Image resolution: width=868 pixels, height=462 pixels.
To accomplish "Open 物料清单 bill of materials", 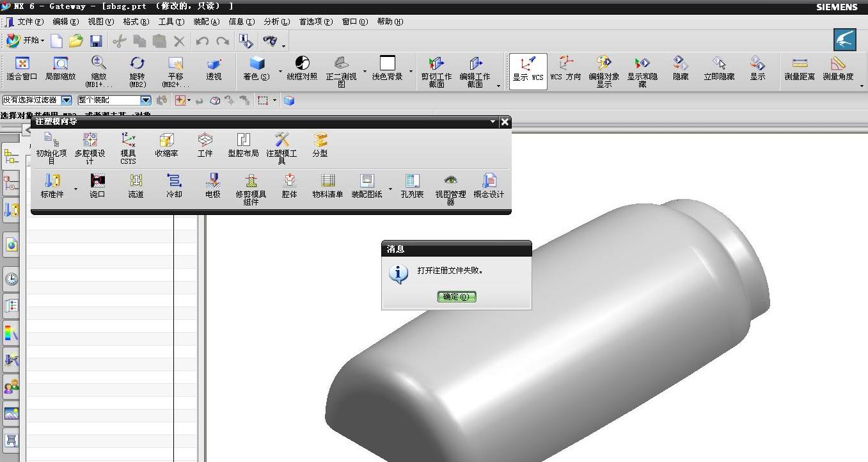I will tap(327, 187).
